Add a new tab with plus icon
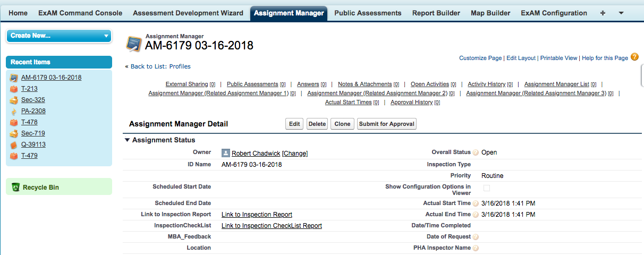 [x=603, y=13]
